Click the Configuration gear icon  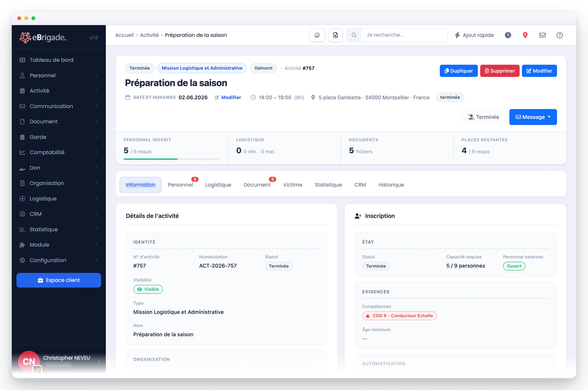(x=22, y=260)
